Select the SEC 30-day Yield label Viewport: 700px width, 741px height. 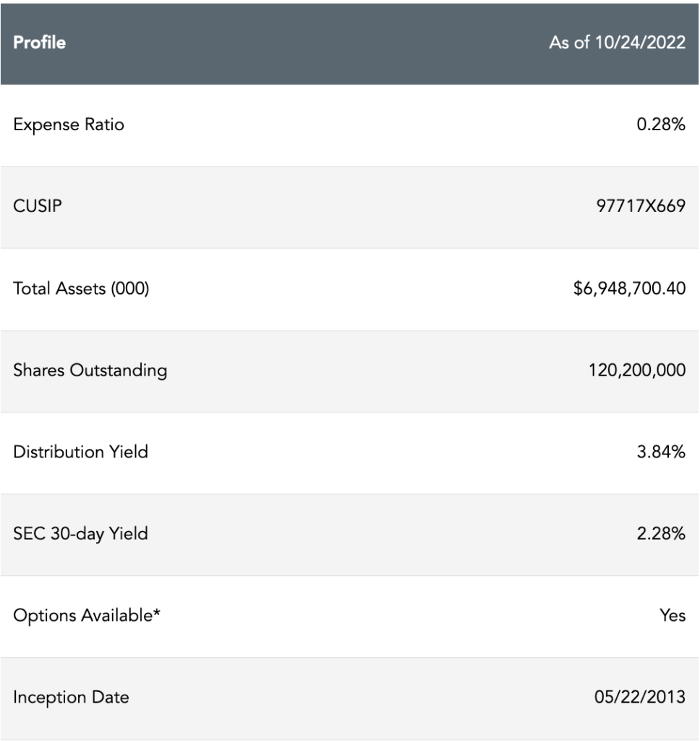click(80, 534)
